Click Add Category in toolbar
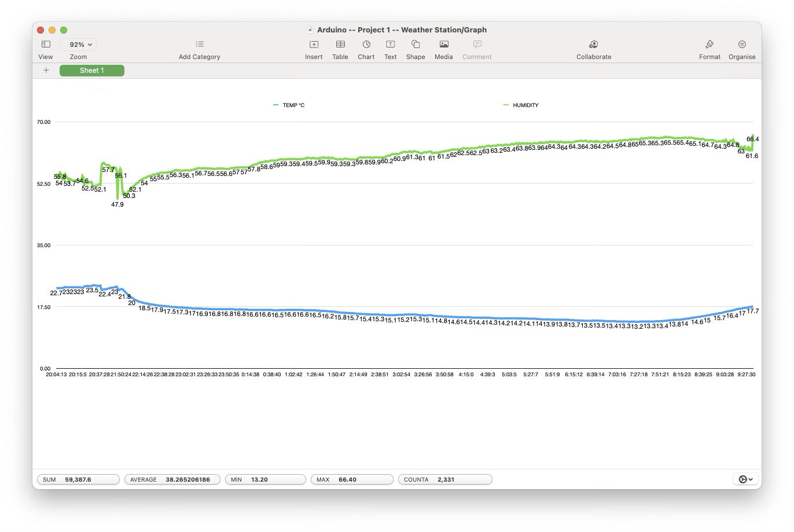Image resolution: width=794 pixels, height=532 pixels. (x=200, y=45)
